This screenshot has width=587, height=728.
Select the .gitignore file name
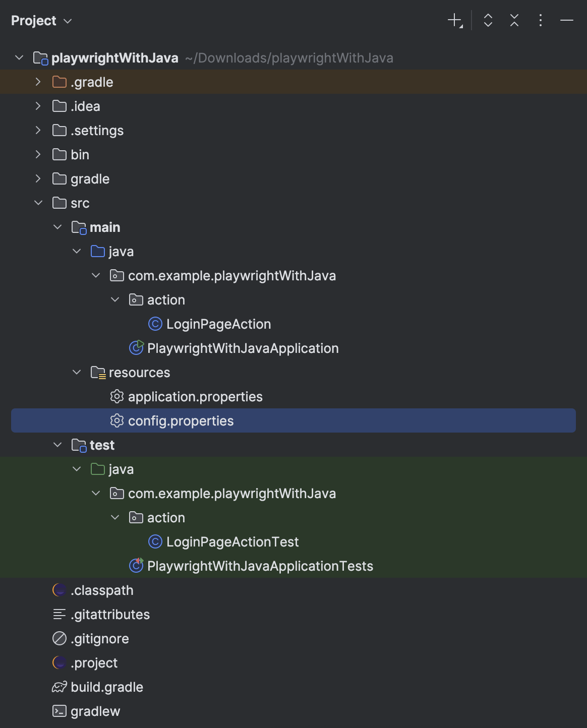click(x=100, y=639)
